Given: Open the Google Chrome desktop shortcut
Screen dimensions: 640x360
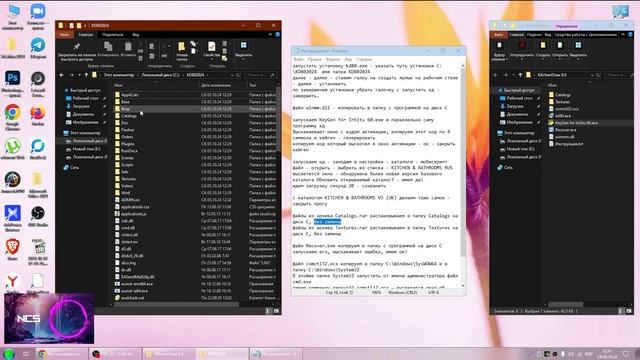Looking at the screenshot, I should pyautogui.click(x=13, y=117).
